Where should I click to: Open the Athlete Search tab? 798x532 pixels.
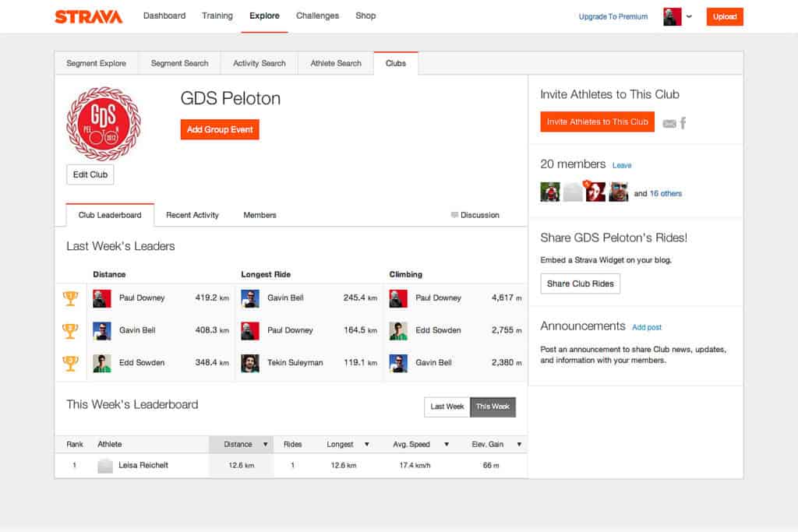336,63
